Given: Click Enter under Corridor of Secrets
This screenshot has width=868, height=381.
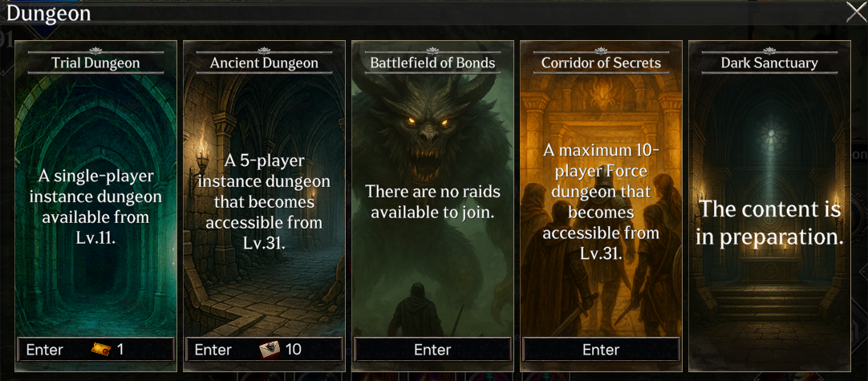Looking at the screenshot, I should pyautogui.click(x=601, y=350).
